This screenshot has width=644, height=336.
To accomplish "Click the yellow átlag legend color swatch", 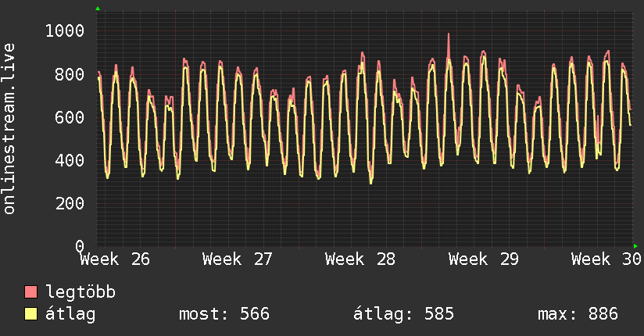I will [30, 314].
